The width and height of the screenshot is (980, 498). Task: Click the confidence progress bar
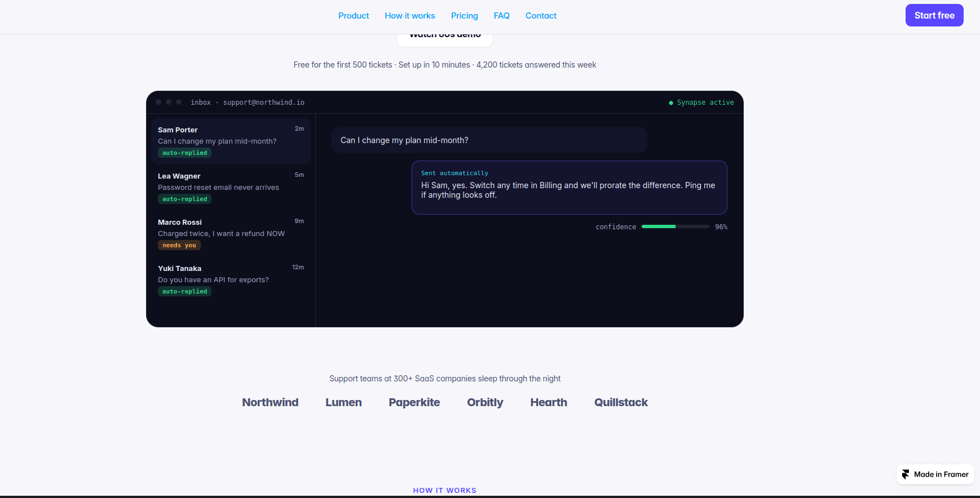676,226
